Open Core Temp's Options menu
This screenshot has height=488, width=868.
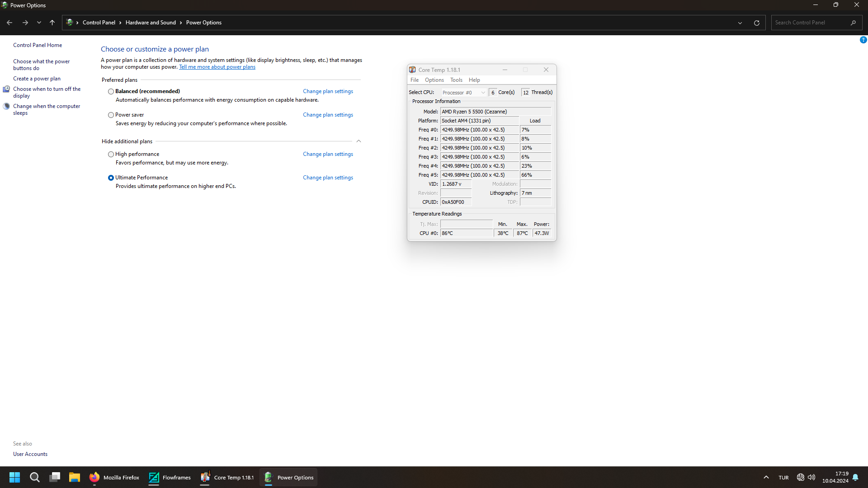pyautogui.click(x=434, y=80)
